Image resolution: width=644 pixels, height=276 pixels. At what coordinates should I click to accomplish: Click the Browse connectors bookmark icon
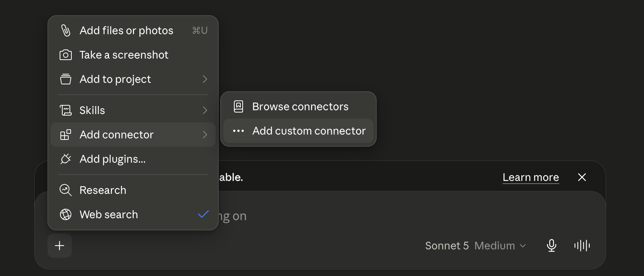(x=238, y=106)
